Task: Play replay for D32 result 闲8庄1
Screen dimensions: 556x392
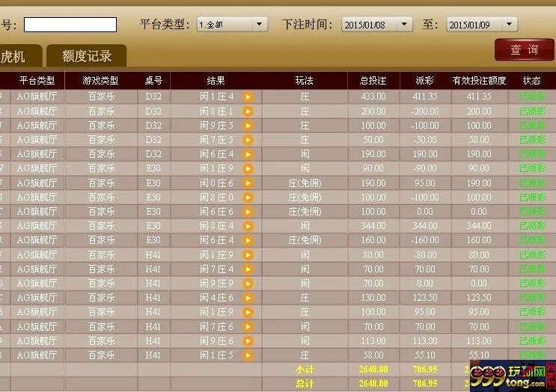Action: (248, 111)
